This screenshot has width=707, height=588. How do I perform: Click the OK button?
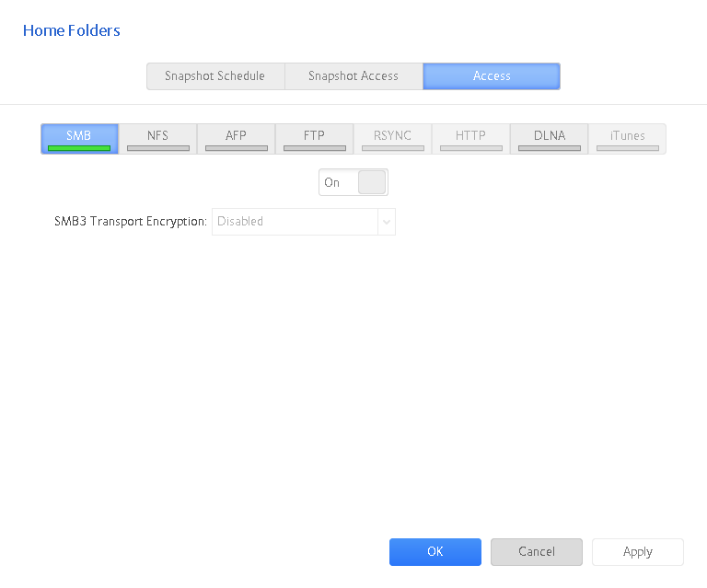coord(435,552)
